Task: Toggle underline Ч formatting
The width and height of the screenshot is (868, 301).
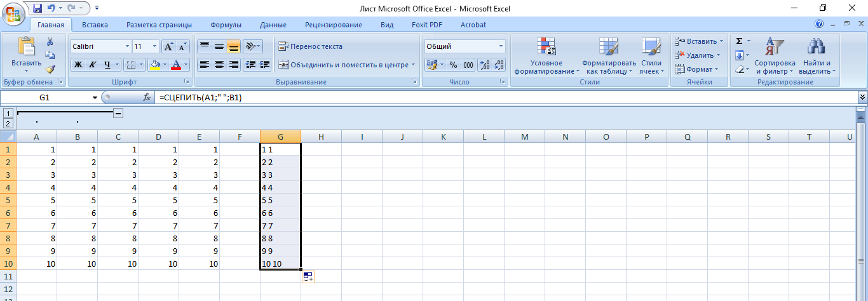Action: (107, 64)
